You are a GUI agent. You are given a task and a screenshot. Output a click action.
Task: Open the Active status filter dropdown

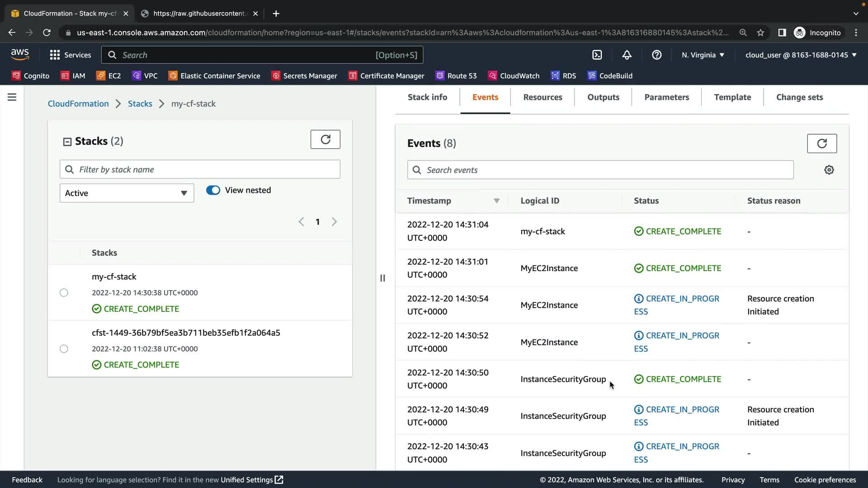click(127, 193)
